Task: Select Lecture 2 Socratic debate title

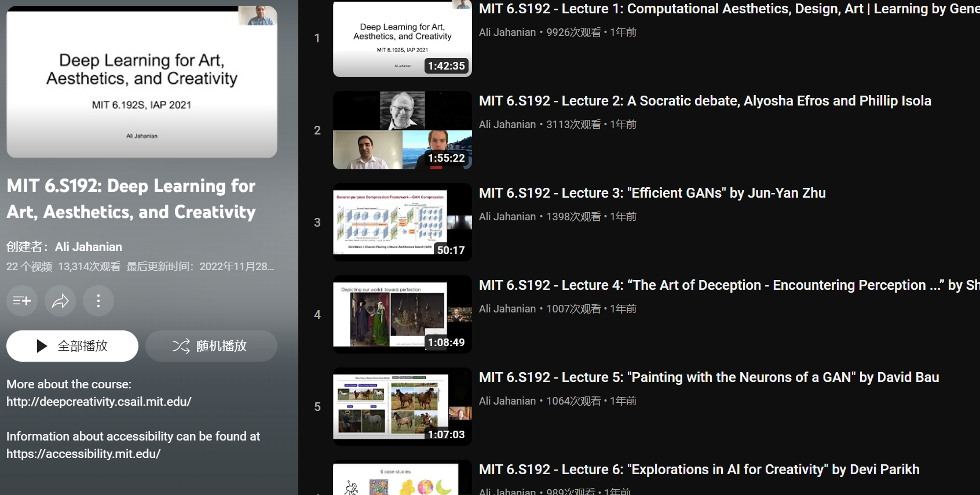Action: click(x=705, y=101)
